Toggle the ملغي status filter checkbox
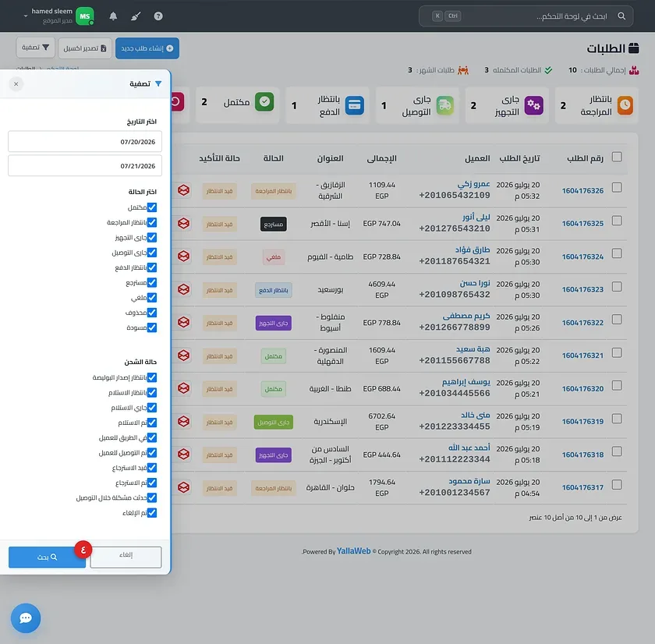 [152, 297]
